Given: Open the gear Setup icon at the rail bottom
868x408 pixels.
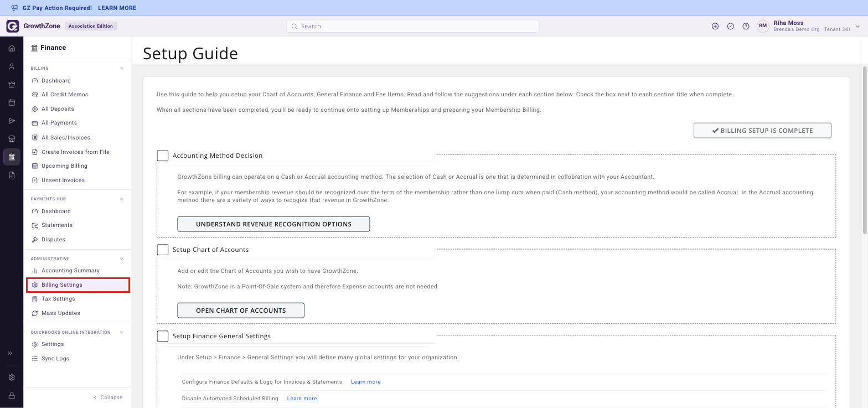Looking at the screenshot, I should (12, 378).
